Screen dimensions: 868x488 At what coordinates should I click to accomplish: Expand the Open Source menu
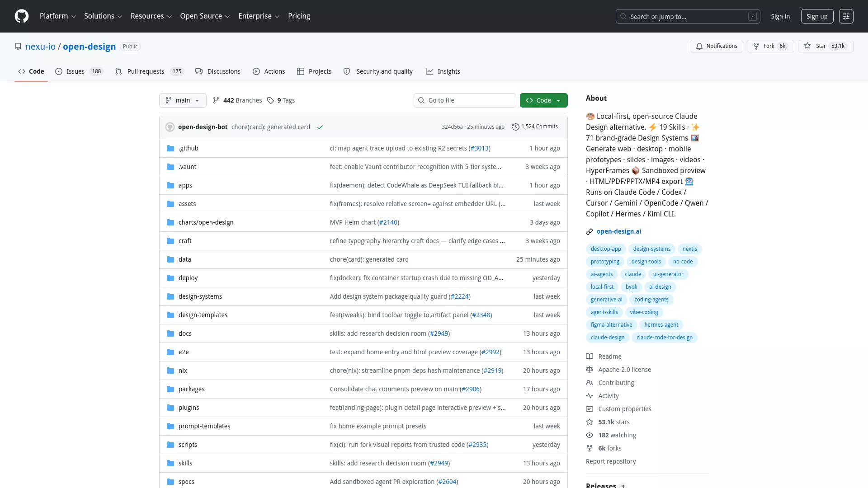[205, 16]
